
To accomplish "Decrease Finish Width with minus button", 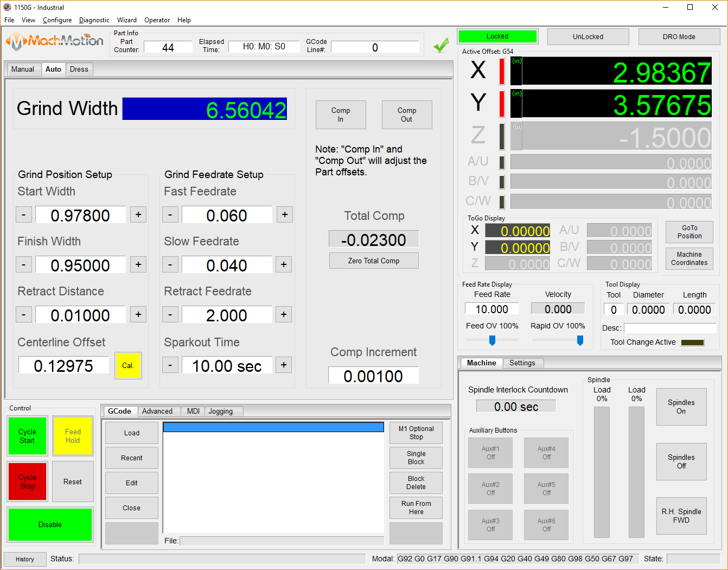I will click(24, 265).
